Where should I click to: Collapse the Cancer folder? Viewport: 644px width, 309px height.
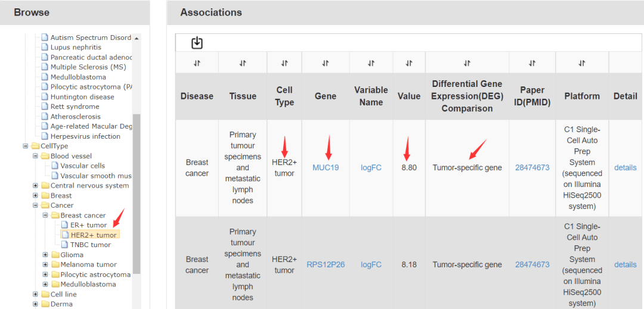pos(35,205)
